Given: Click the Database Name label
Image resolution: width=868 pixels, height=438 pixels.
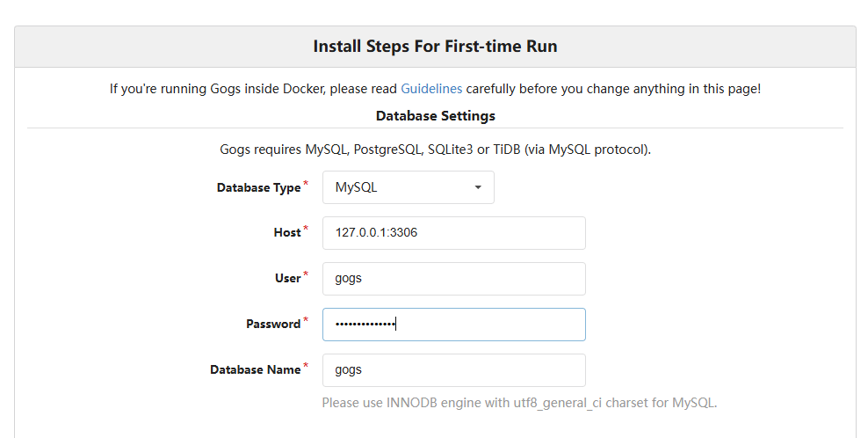Looking at the screenshot, I should click(255, 369).
